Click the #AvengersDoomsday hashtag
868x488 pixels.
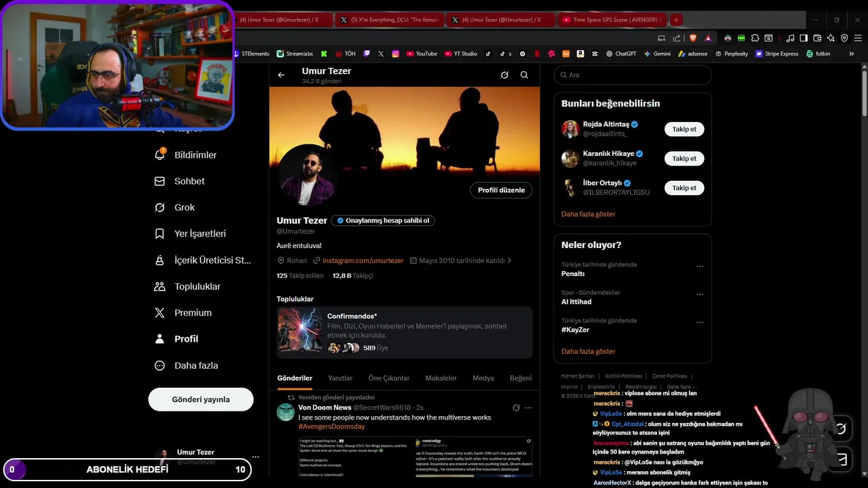[332, 426]
